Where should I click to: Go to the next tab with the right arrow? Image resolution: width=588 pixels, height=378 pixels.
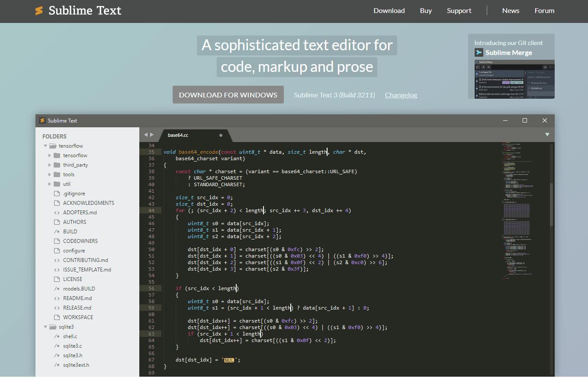tap(152, 135)
